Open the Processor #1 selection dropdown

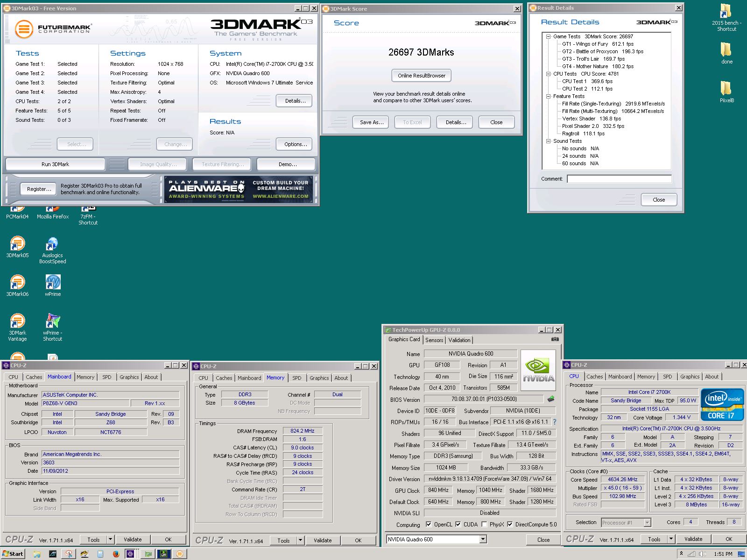(647, 522)
